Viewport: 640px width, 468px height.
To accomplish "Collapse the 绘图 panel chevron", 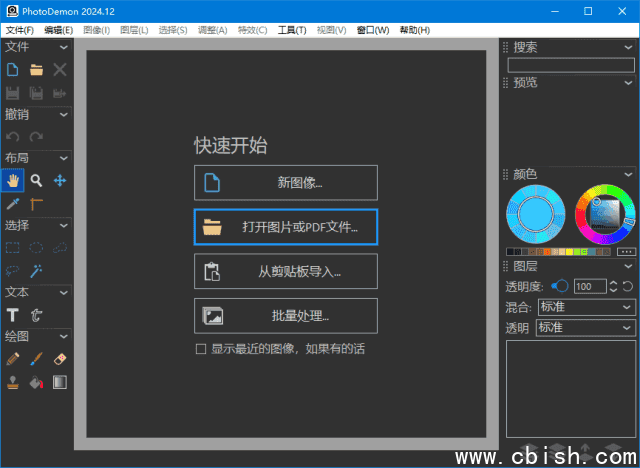I will click(x=64, y=337).
